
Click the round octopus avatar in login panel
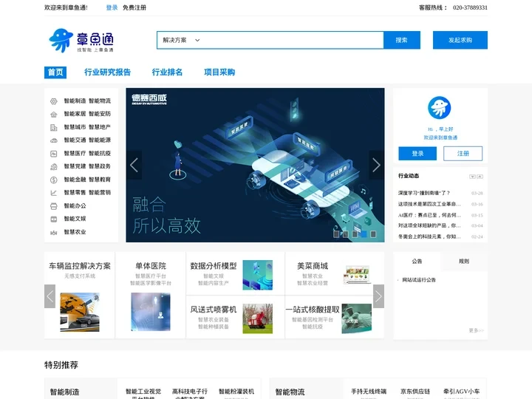click(x=440, y=108)
